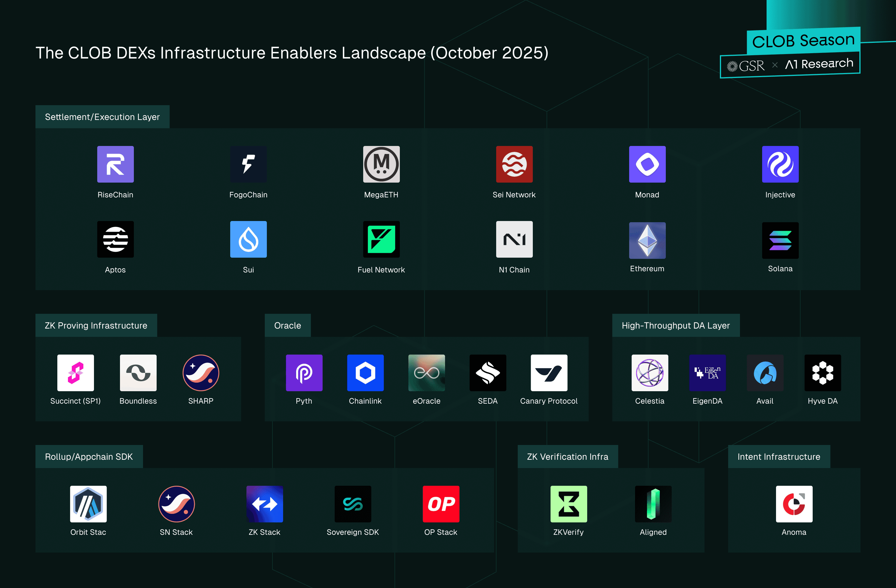Open the Pyth purple icon

pyautogui.click(x=304, y=373)
